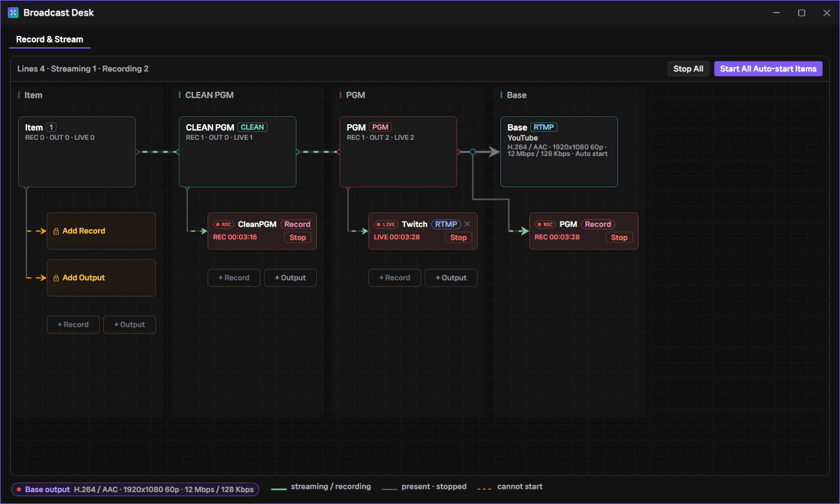Viewport: 840px width, 504px height.
Task: Click the RTMP badge on the Twitch card
Action: coord(446,224)
